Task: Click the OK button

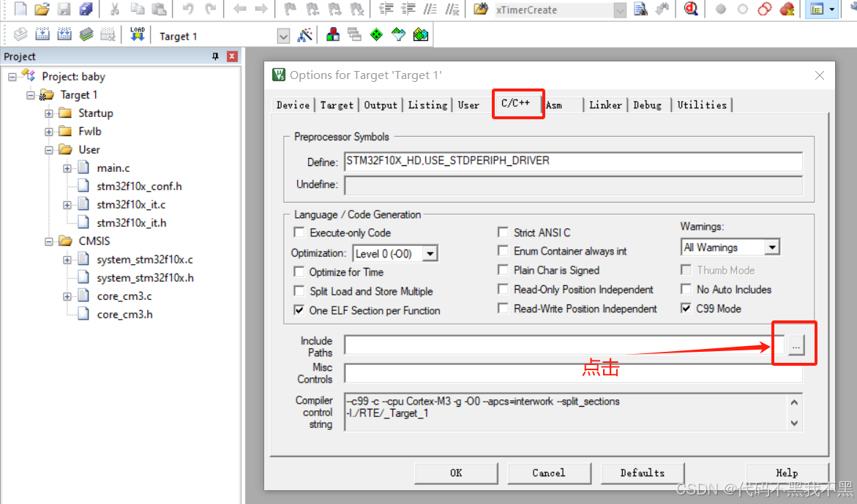Action: (x=456, y=473)
